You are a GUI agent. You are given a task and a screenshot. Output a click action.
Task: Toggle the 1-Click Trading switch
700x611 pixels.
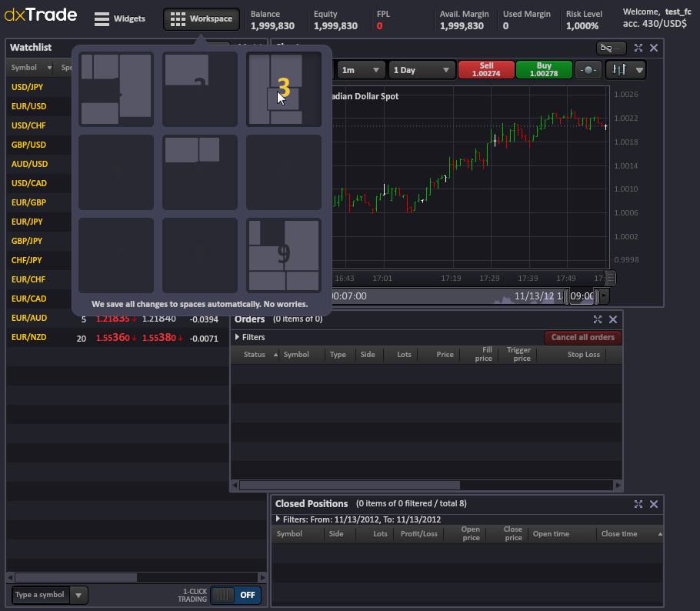(235, 595)
